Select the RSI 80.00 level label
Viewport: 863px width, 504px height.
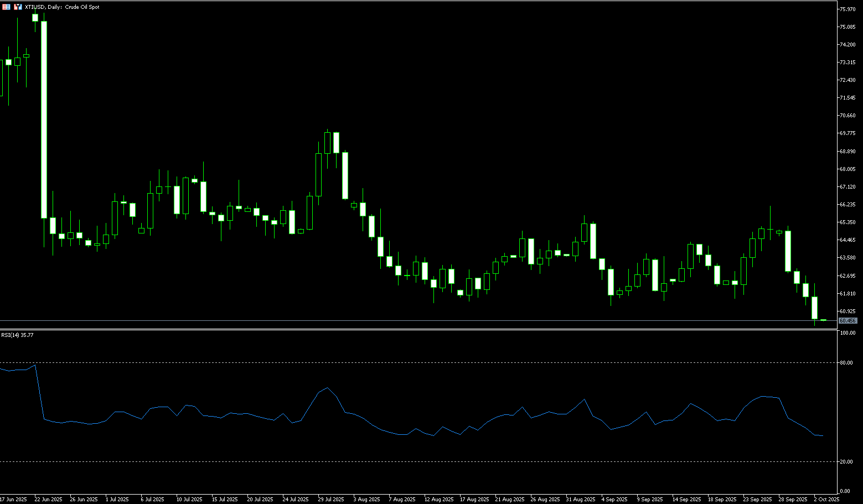point(846,363)
